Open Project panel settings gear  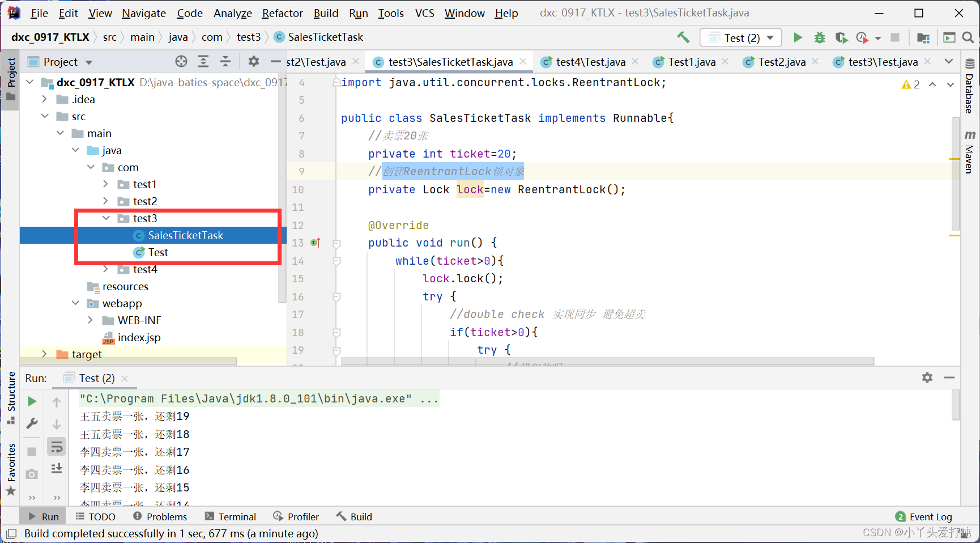pyautogui.click(x=254, y=61)
